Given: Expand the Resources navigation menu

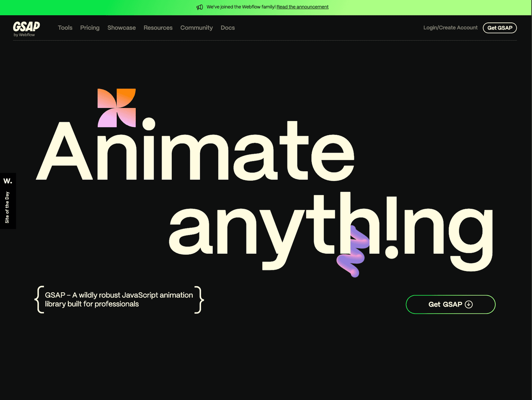Looking at the screenshot, I should coord(158,28).
